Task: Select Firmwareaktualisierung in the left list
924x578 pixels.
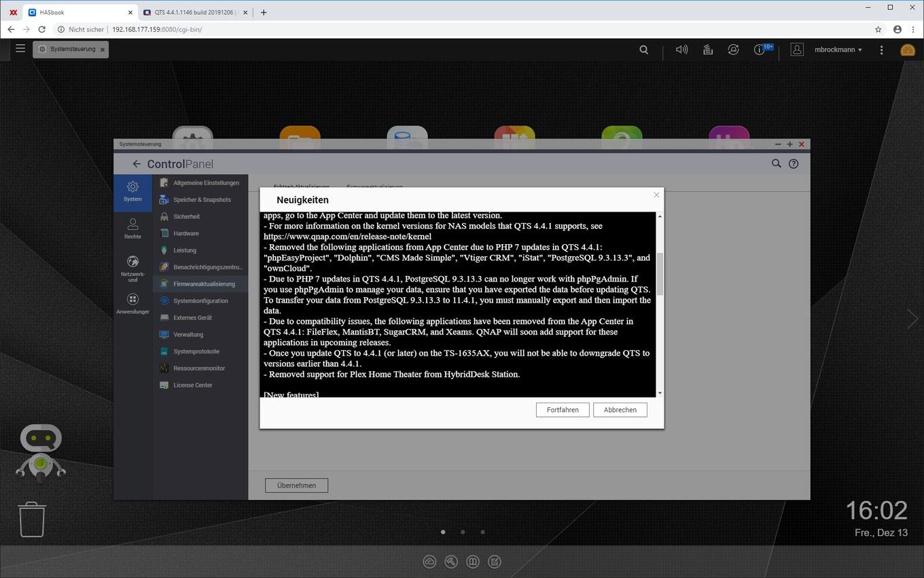Action: click(x=200, y=284)
